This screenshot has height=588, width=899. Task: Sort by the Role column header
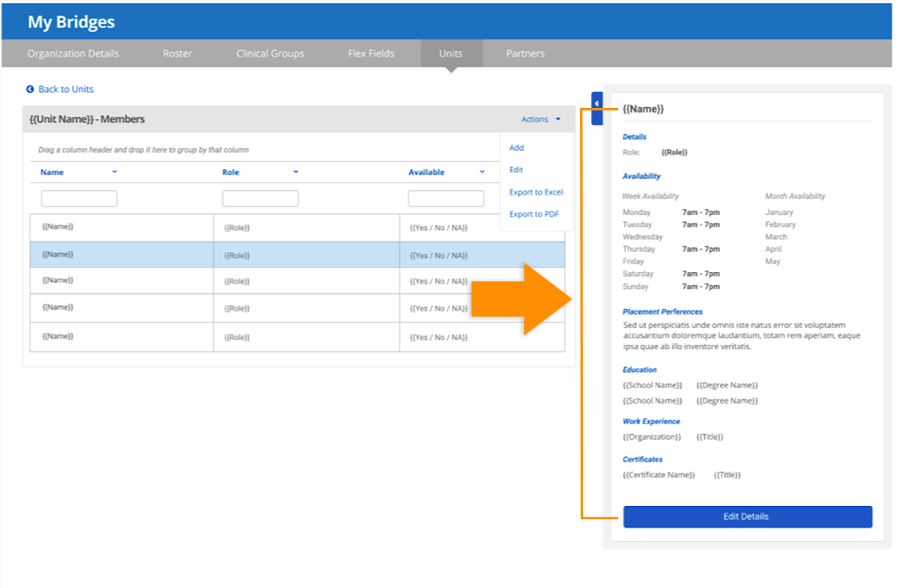pyautogui.click(x=231, y=172)
